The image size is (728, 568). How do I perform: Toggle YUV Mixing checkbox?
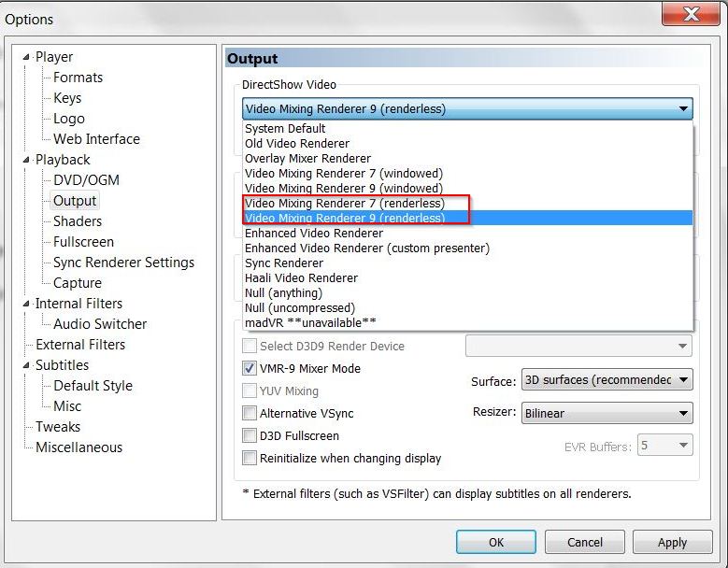point(250,390)
